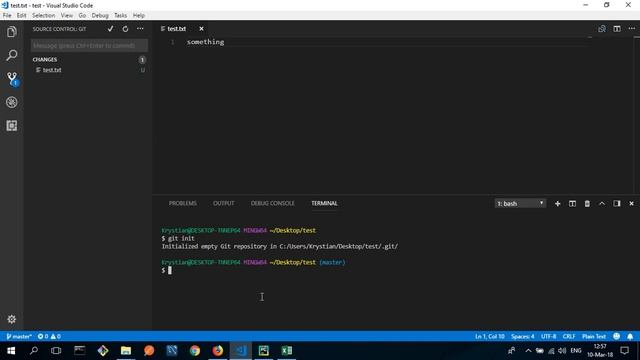Viewport: 640px width, 360px height.
Task: Click the volume icon in system tray
Action: pos(562,351)
